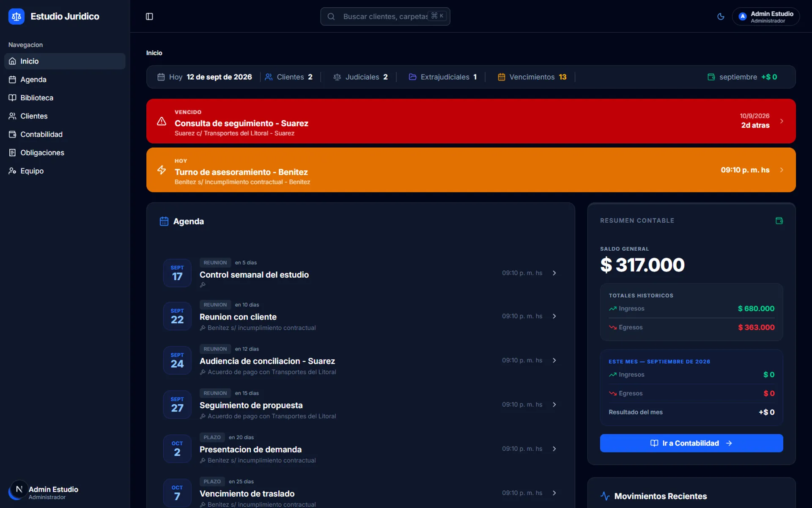Image resolution: width=812 pixels, height=508 pixels.
Task: Click the OCT 2 date badge
Action: (177, 449)
